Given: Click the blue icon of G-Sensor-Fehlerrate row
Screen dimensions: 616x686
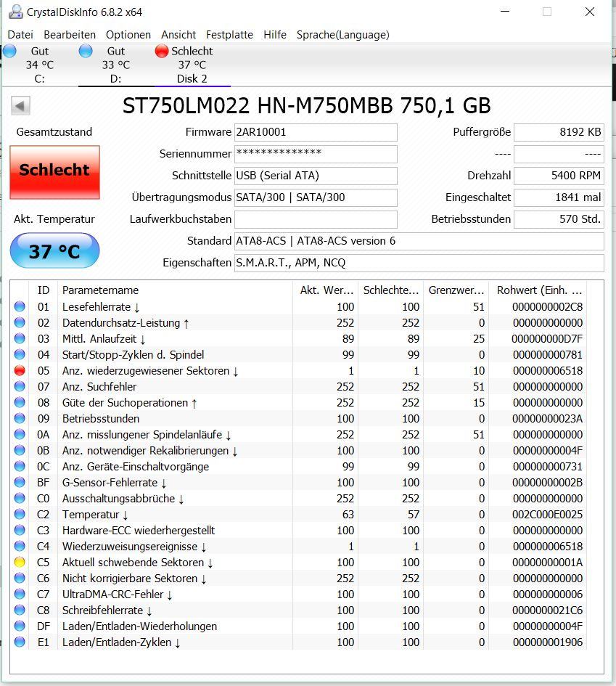Looking at the screenshot, I should 20,482.
